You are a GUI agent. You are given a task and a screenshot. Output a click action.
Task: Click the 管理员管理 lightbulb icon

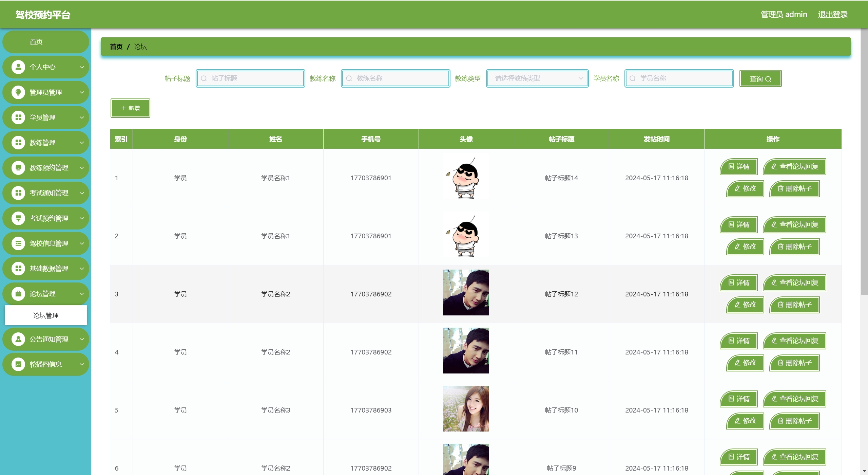coord(18,92)
